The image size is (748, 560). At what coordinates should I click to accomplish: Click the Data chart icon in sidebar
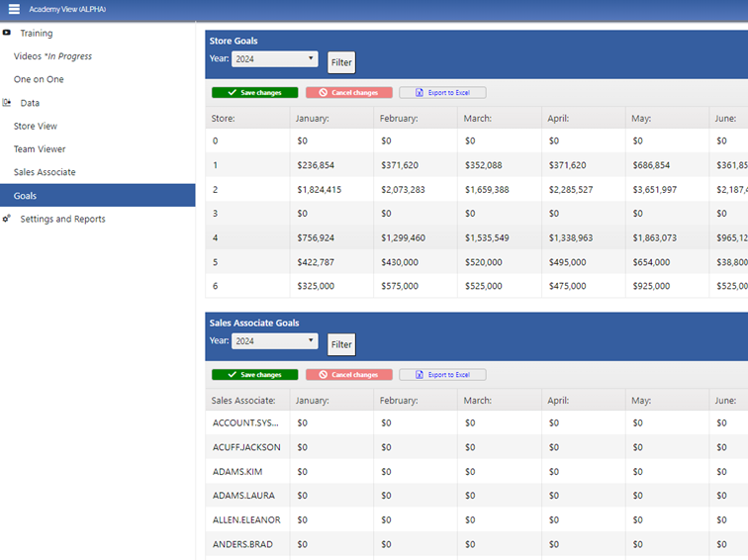point(6,103)
